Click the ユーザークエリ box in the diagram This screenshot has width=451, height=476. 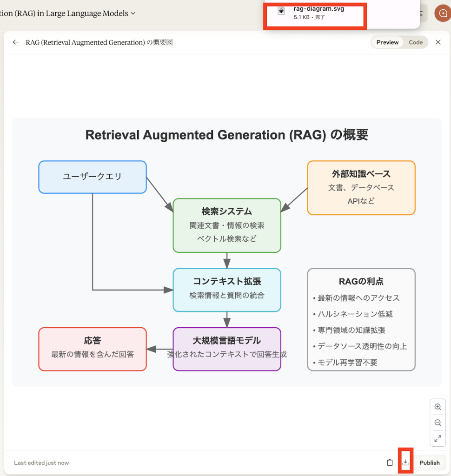point(93,177)
